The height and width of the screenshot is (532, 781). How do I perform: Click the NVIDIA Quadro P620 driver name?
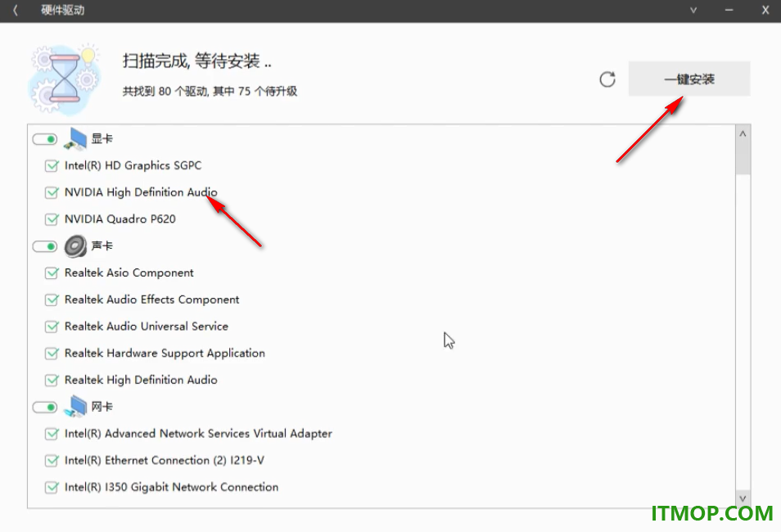point(120,219)
